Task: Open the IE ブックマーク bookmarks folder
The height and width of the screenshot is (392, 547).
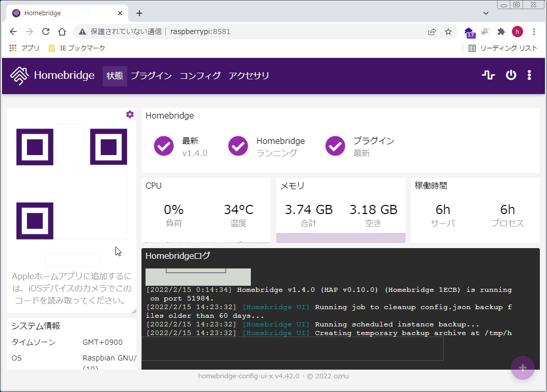Action: [77, 48]
